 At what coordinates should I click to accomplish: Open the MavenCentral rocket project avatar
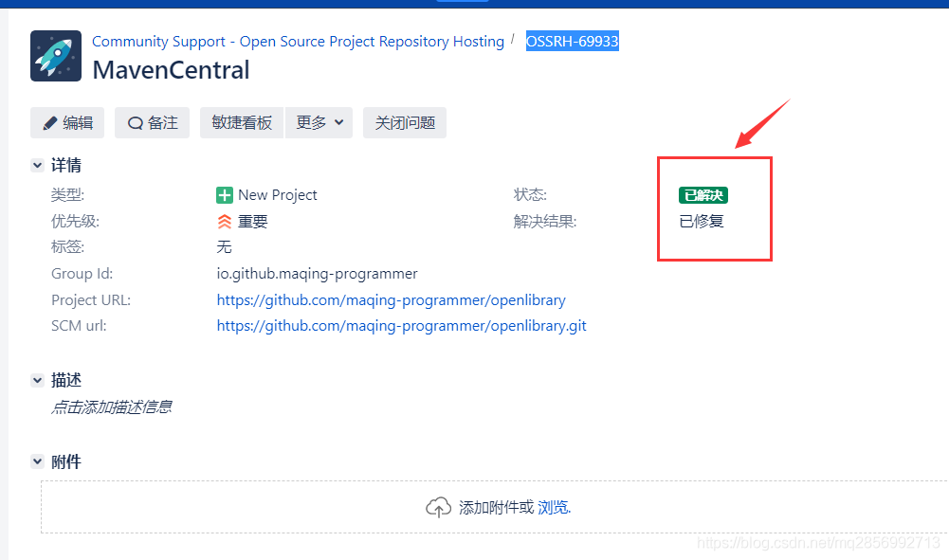coord(56,56)
